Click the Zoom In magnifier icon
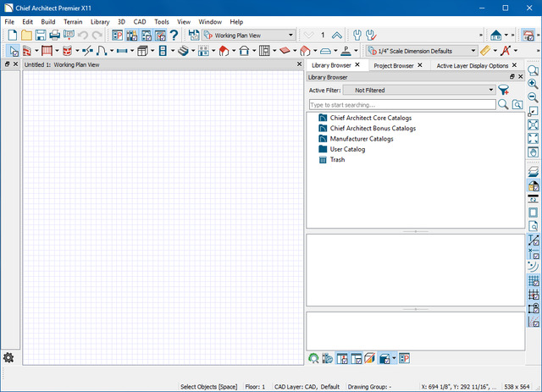The height and width of the screenshot is (392, 542). tap(533, 84)
